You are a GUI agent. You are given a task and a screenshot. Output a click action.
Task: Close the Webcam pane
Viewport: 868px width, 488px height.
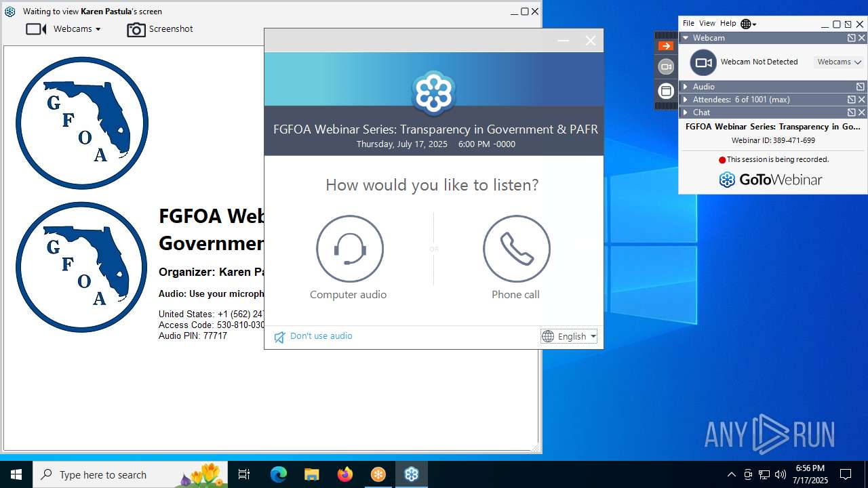[861, 38]
